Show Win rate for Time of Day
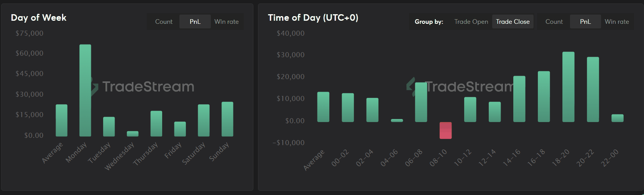Image resolution: width=644 pixels, height=195 pixels. [617, 22]
